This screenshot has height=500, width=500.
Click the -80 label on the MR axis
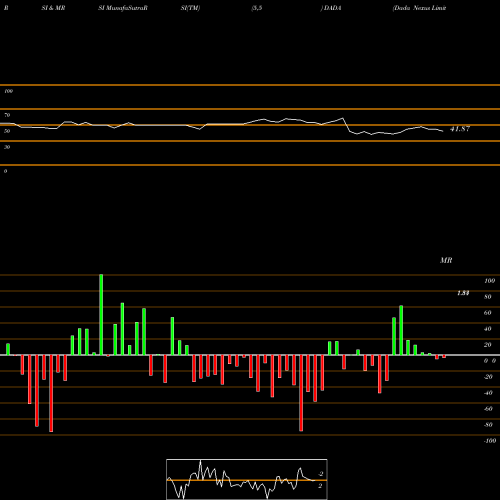click(x=488, y=425)
